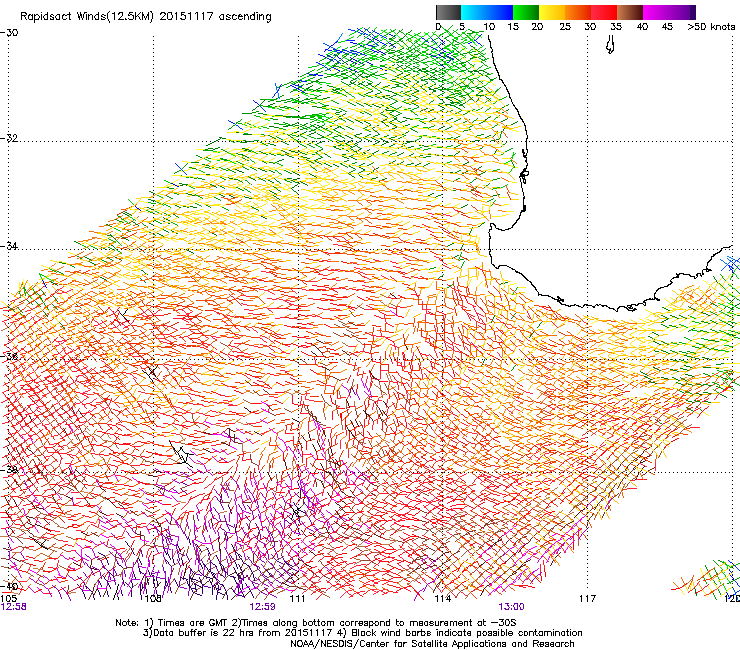The width and height of the screenshot is (740, 650).
Task: Pick the brown 35-40 knots legend color
Action: (630, 12)
